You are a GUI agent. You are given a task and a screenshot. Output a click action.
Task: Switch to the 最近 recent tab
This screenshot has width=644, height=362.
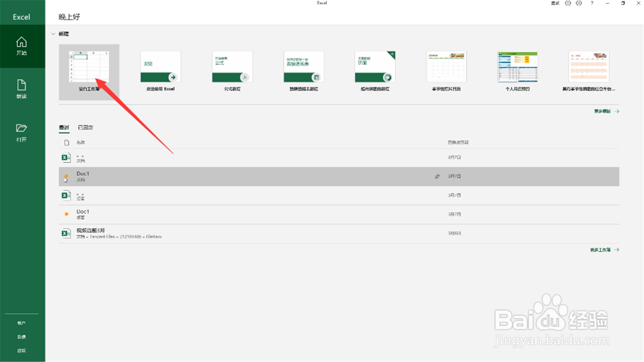pyautogui.click(x=64, y=127)
